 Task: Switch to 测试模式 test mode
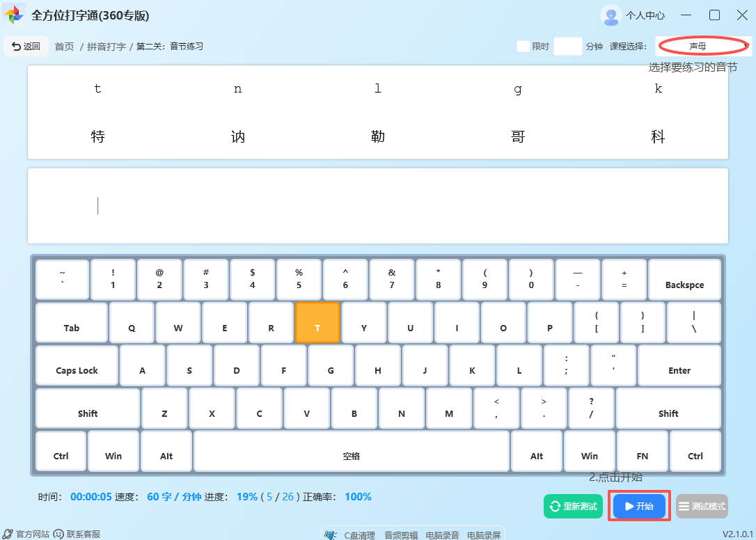701,507
